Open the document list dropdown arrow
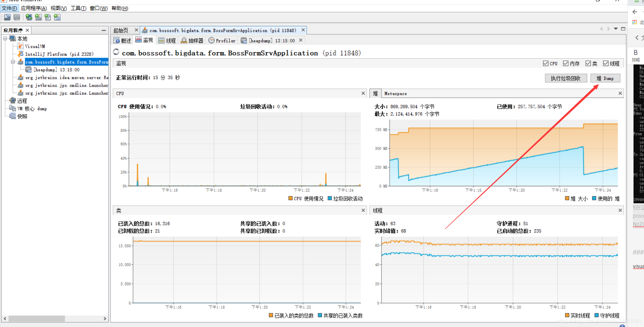This screenshot has height=327, width=644. pyautogui.click(x=616, y=29)
